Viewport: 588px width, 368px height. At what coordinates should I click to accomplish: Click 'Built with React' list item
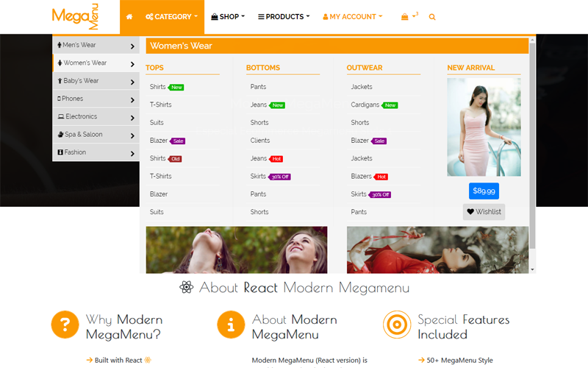[118, 360]
